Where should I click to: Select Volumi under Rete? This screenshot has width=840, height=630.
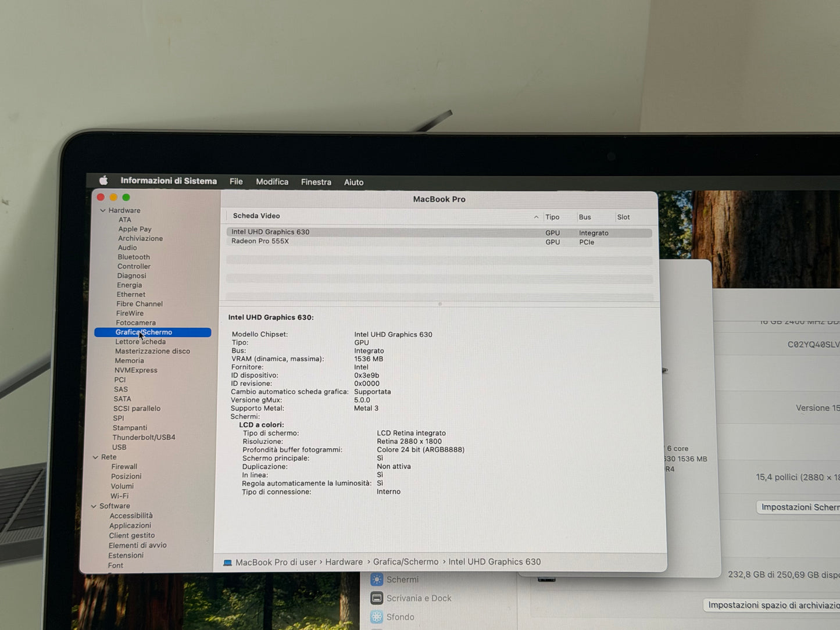[122, 486]
